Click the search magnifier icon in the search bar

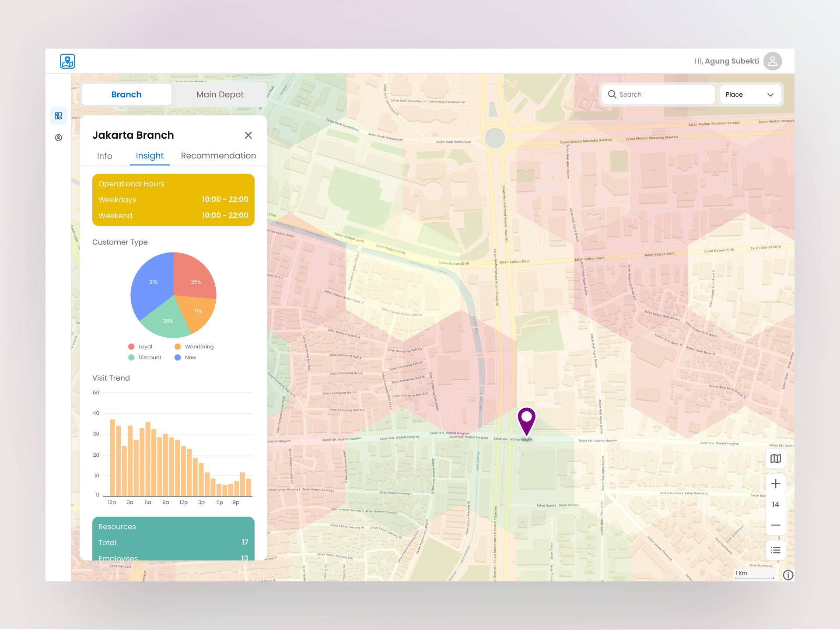coord(612,94)
